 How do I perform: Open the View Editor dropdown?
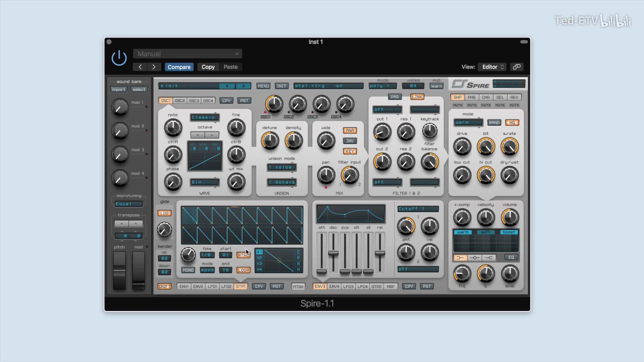(x=492, y=67)
